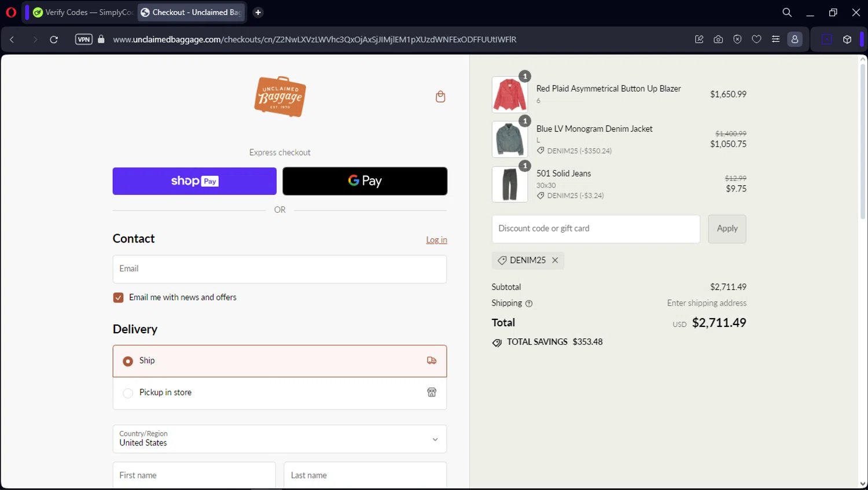This screenshot has height=490, width=868.
Task: Click the Last name input field
Action: coord(365,475)
